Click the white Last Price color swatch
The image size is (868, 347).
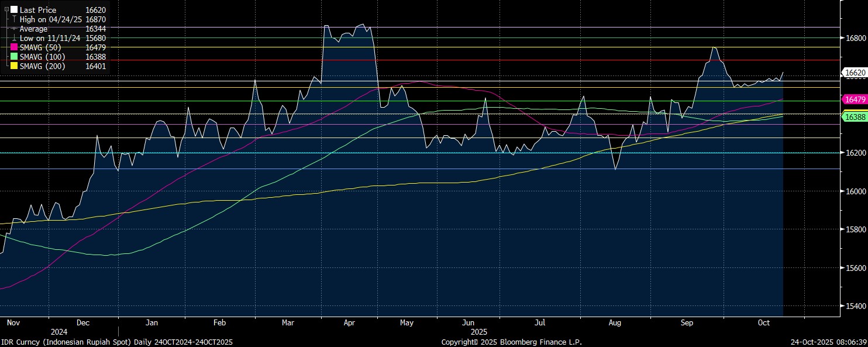coord(14,10)
